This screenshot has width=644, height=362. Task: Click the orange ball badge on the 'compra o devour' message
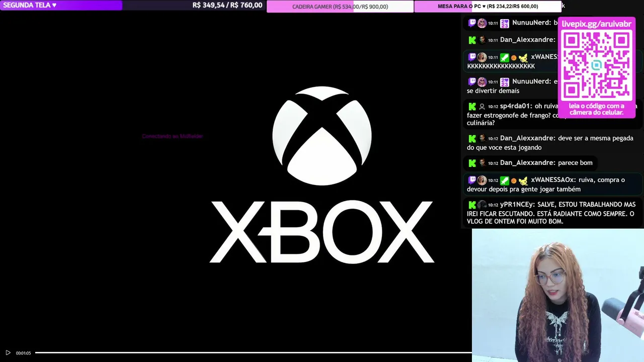[x=514, y=180]
